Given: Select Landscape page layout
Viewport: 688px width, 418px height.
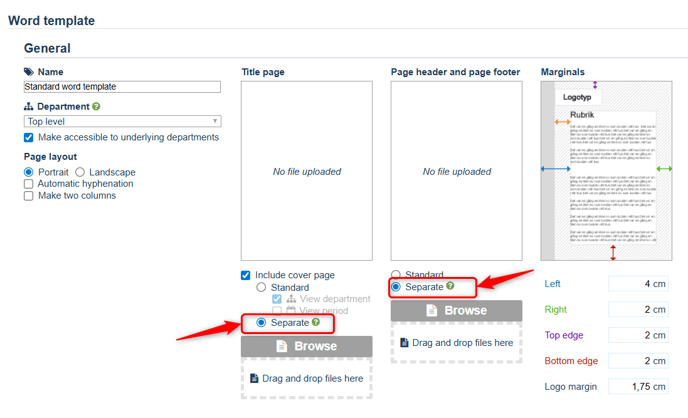Looking at the screenshot, I should click(80, 172).
